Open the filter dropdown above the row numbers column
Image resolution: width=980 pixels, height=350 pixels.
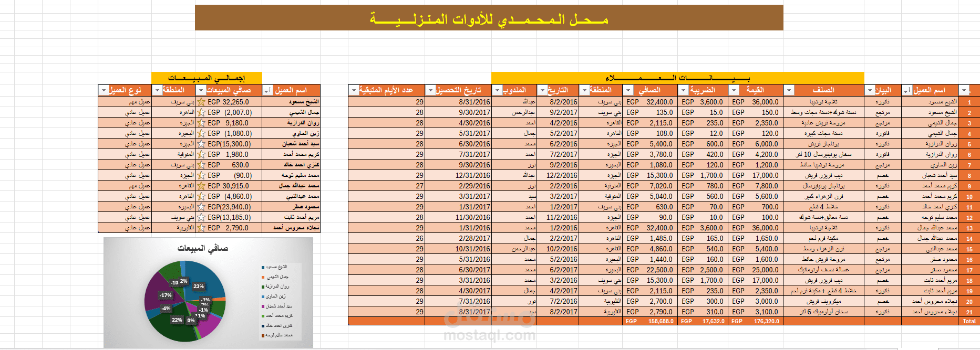tap(964, 91)
